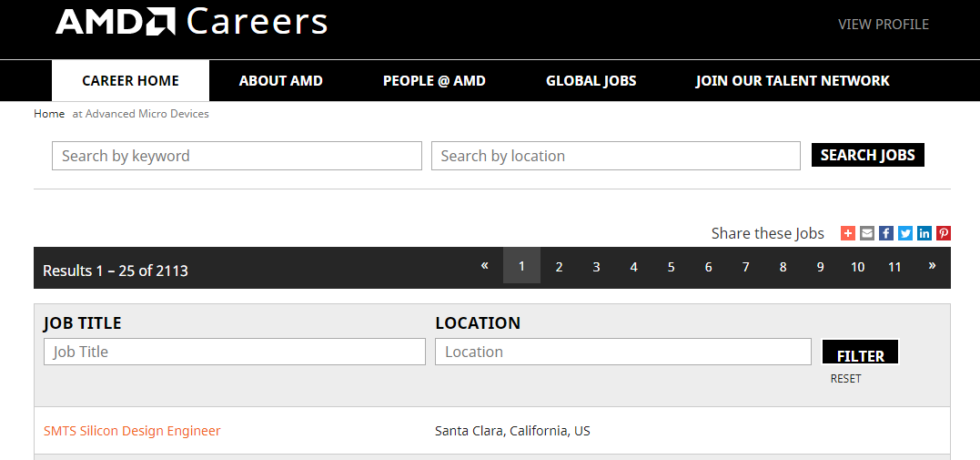Share these jobs on Twitter
980x460 pixels.
click(x=905, y=233)
